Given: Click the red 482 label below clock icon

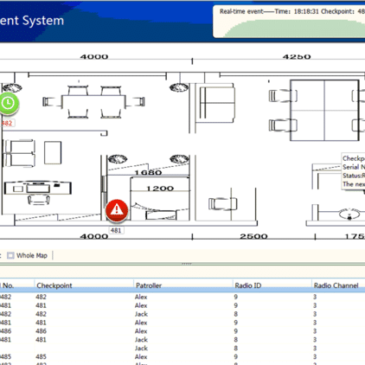Looking at the screenshot, I should 7,123.
